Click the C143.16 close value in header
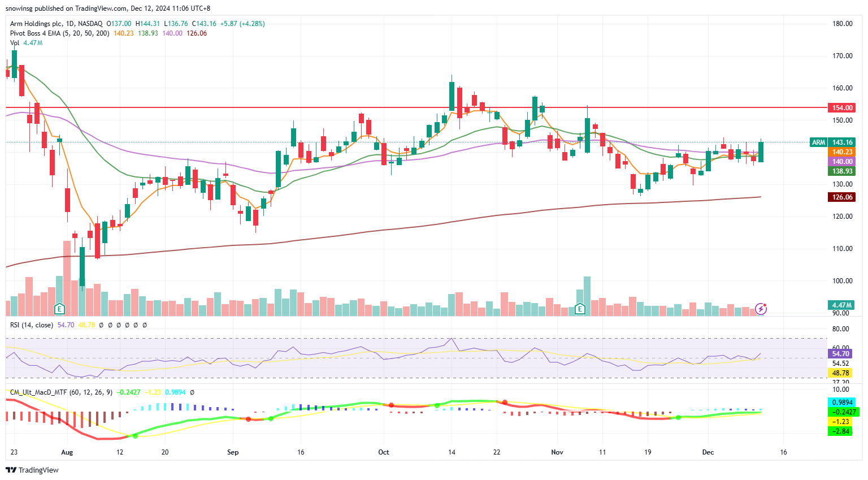868x480 pixels. coord(204,24)
